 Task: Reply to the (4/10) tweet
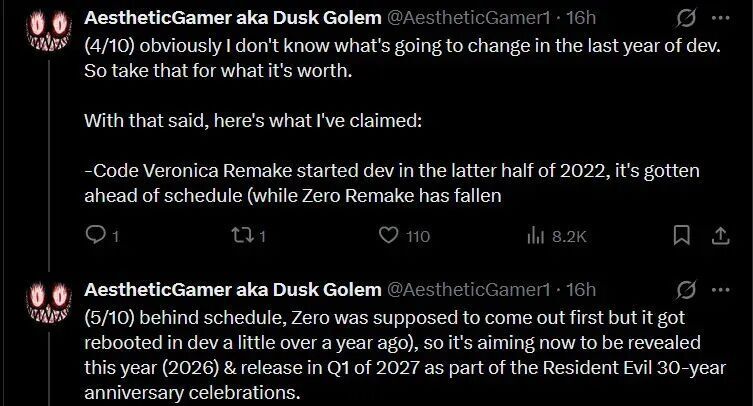pyautogui.click(x=96, y=236)
